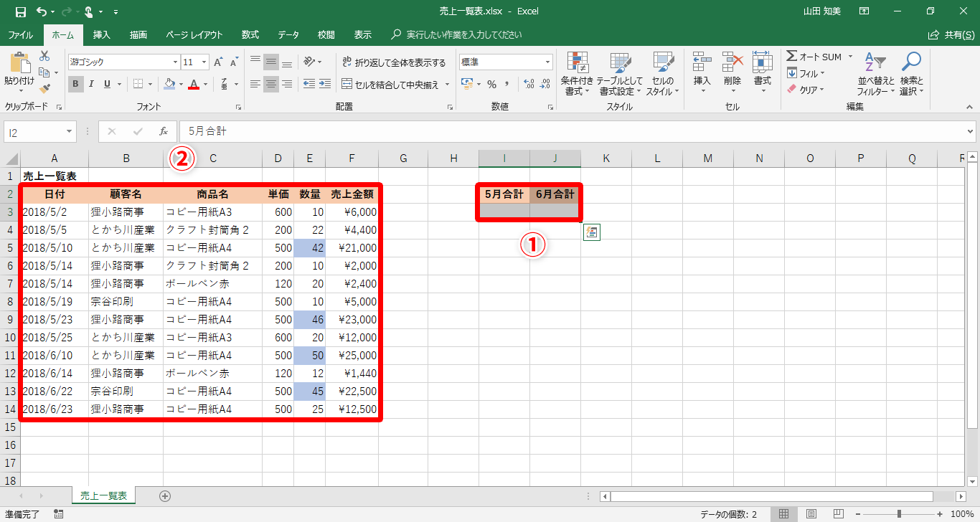This screenshot has width=980, height=522.
Task: Toggle Underline formatting
Action: click(x=108, y=84)
